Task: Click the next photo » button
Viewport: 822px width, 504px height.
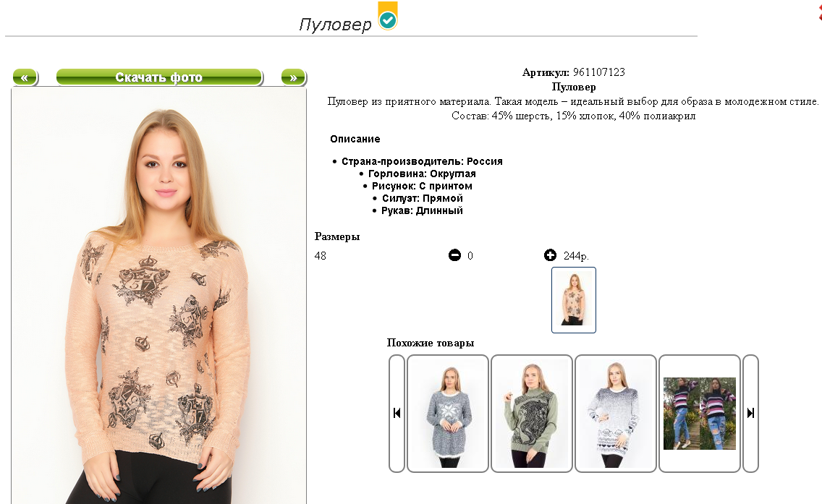Action: (x=294, y=77)
